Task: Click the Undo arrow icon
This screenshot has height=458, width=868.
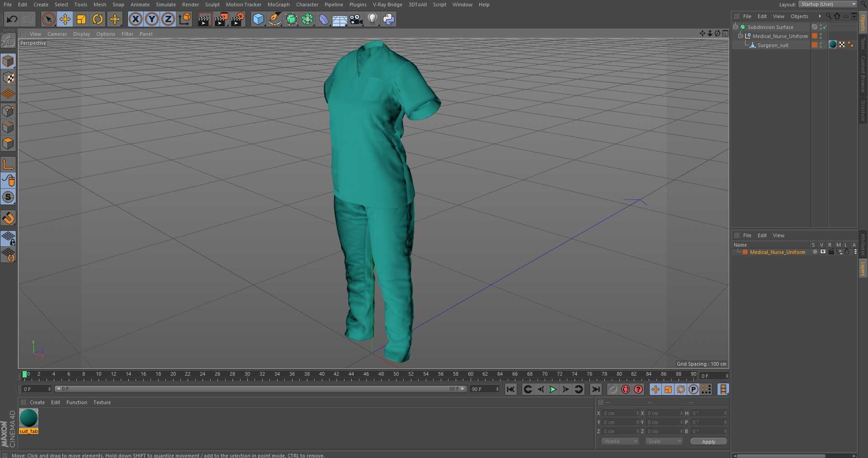Action: (x=12, y=19)
